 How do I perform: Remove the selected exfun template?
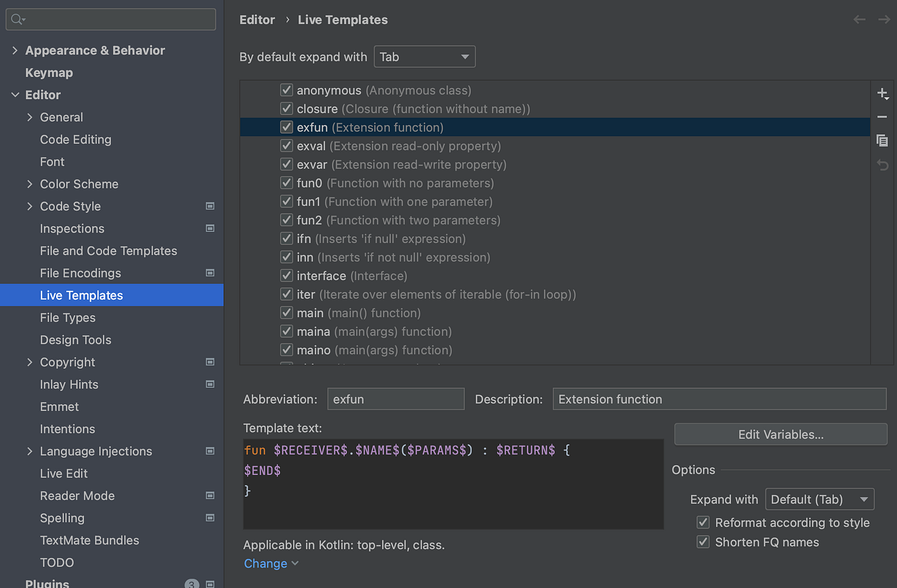pos(882,117)
